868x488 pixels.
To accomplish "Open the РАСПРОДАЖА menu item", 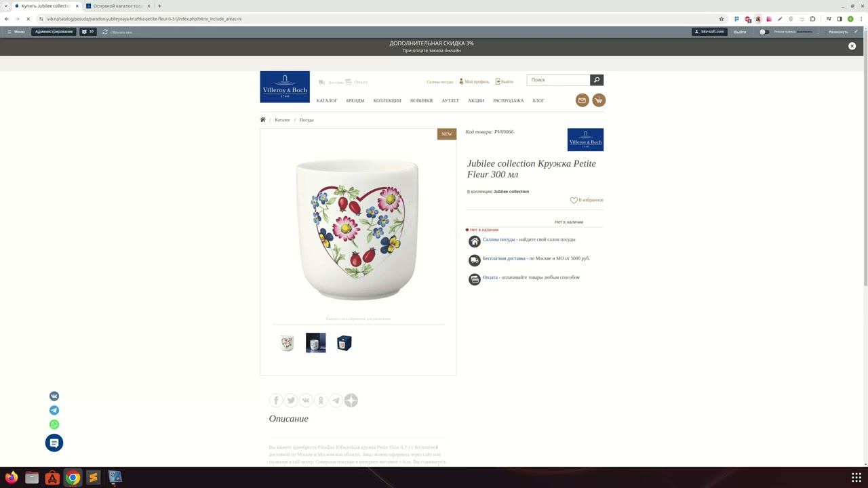I will [509, 100].
